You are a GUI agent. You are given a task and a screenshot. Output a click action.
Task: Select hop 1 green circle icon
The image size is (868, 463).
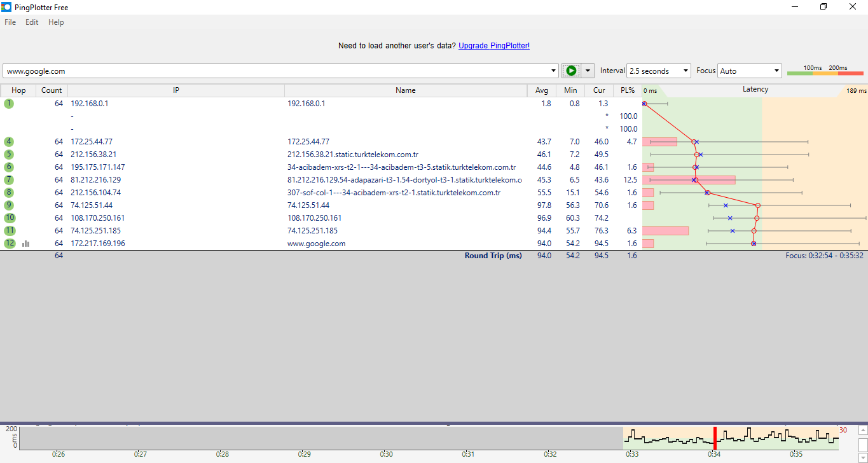[9, 103]
